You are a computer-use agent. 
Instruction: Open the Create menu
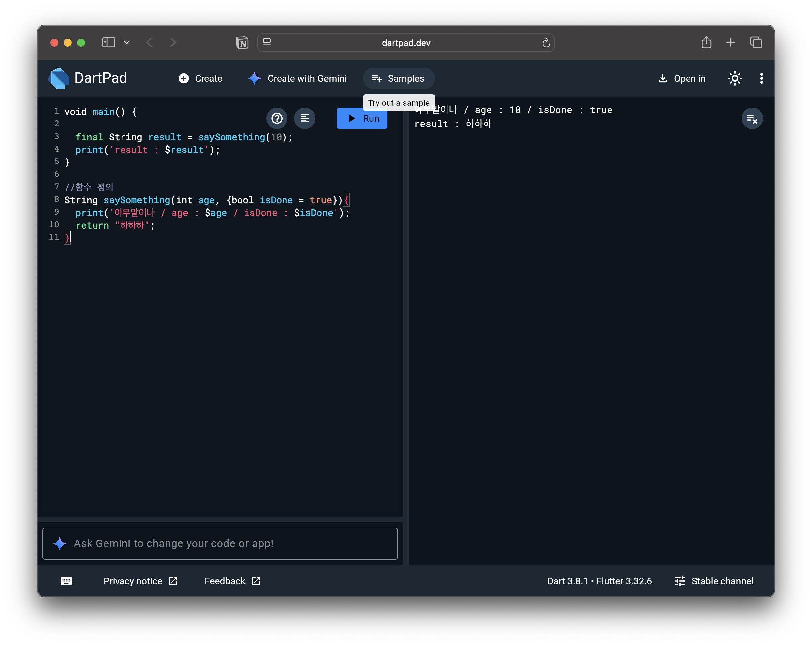tap(201, 78)
